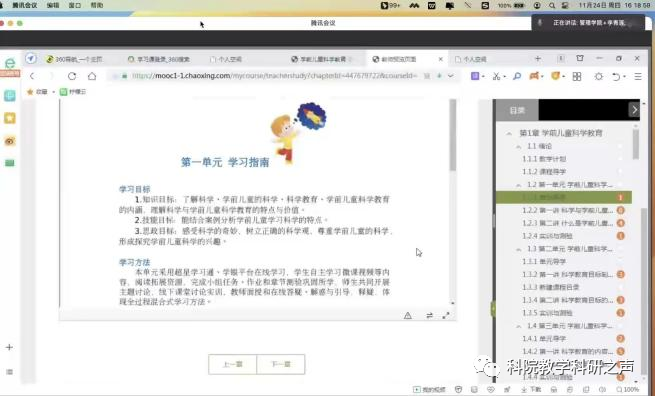Screen dimensions: 655x396
Task: Reload the page with the refresh icon
Action: pos(72,76)
